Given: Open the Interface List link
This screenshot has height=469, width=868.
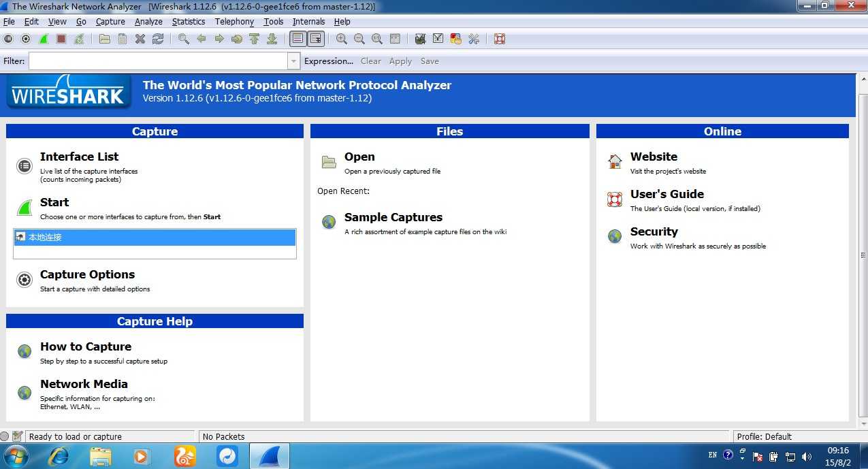Looking at the screenshot, I should point(79,157).
